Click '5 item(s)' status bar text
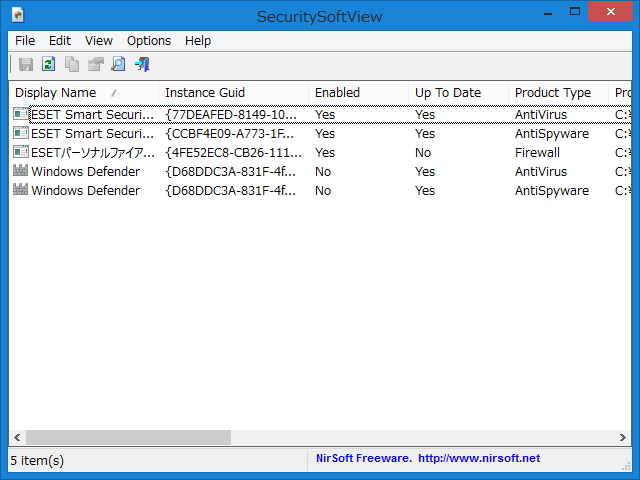640x480 pixels. tap(37, 460)
